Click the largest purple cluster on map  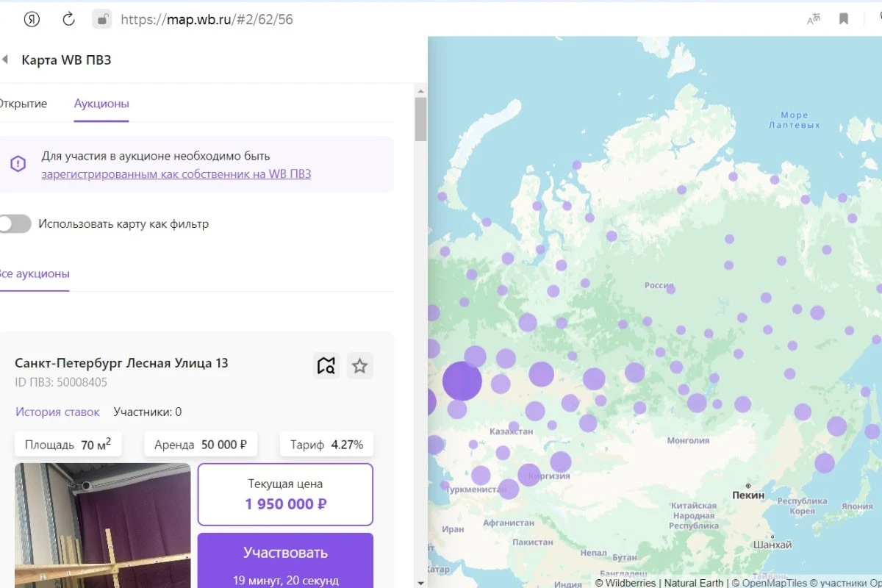point(462,381)
